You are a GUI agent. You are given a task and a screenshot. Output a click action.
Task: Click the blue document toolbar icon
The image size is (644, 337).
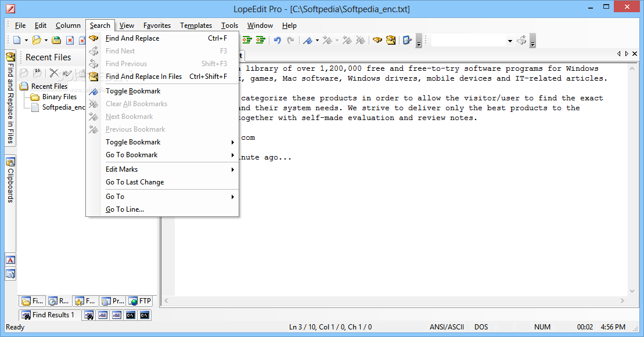pyautogui.click(x=407, y=40)
